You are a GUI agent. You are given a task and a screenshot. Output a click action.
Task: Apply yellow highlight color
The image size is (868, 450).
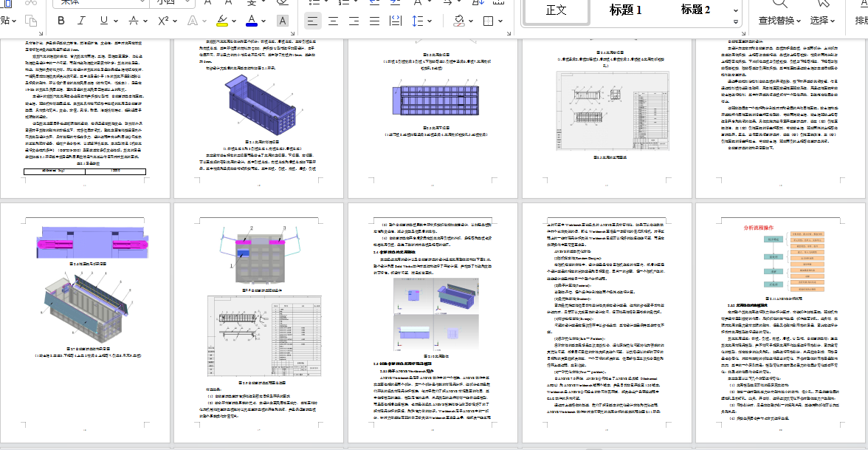pyautogui.click(x=222, y=21)
